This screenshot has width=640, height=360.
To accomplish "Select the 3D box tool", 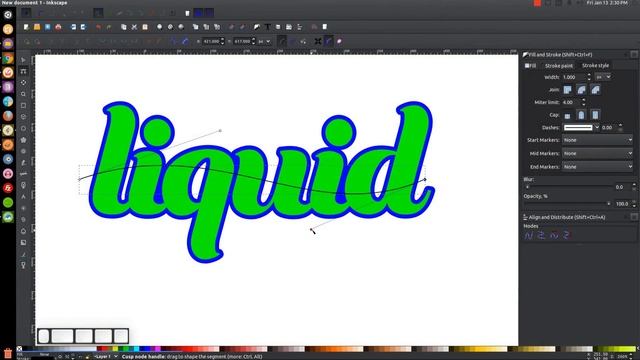I will (x=23, y=117).
